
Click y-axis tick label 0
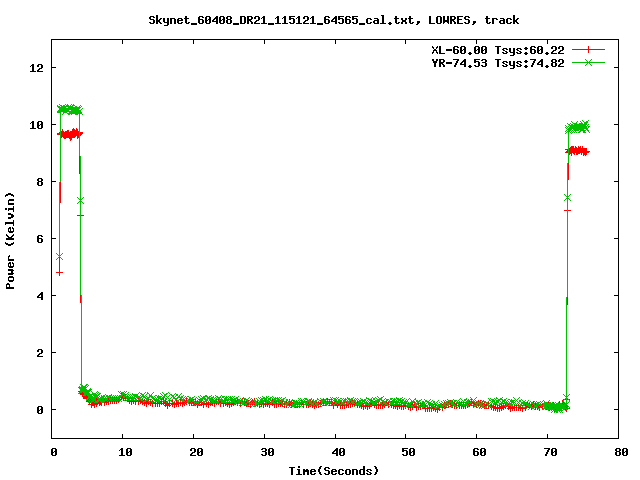click(x=40, y=410)
